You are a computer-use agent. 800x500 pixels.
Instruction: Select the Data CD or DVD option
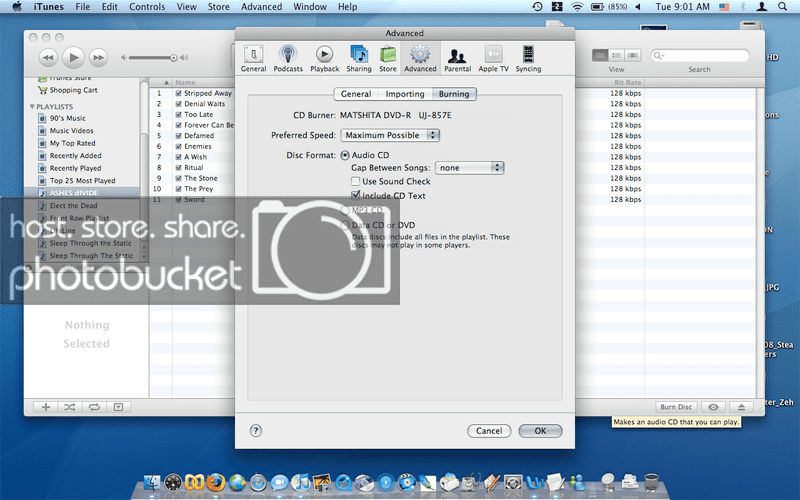pyautogui.click(x=345, y=225)
